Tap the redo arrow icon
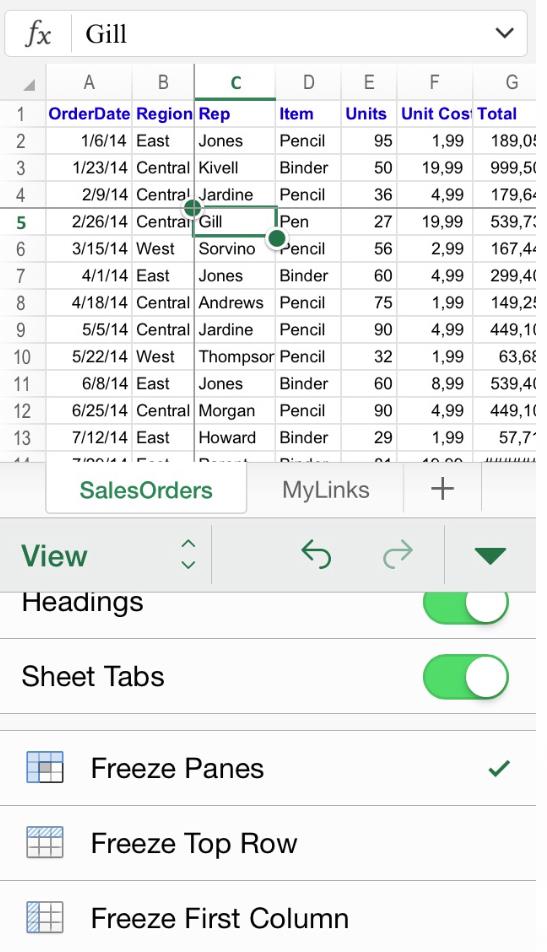The height and width of the screenshot is (952, 547). pyautogui.click(x=398, y=554)
